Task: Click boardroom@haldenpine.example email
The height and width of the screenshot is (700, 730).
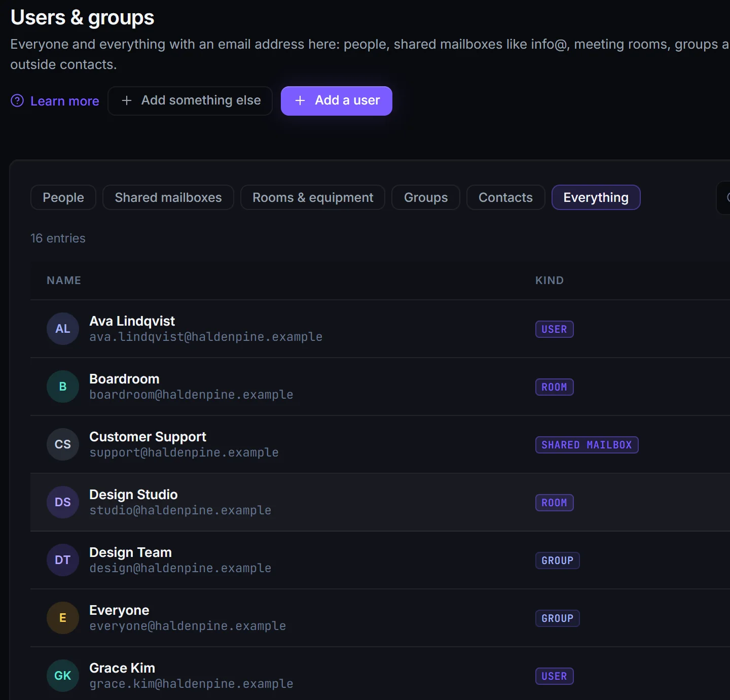Action: [x=191, y=395]
